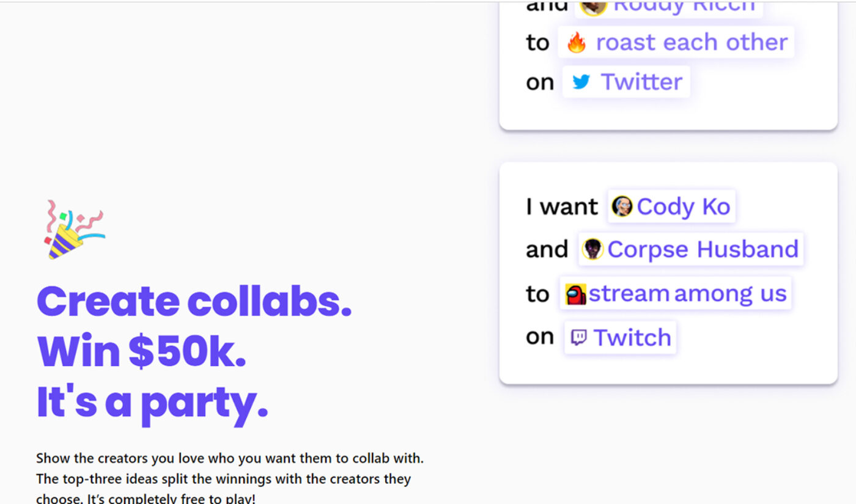Screen dimensions: 856x504
Task: Click the party popper emoji icon
Action: tap(74, 230)
